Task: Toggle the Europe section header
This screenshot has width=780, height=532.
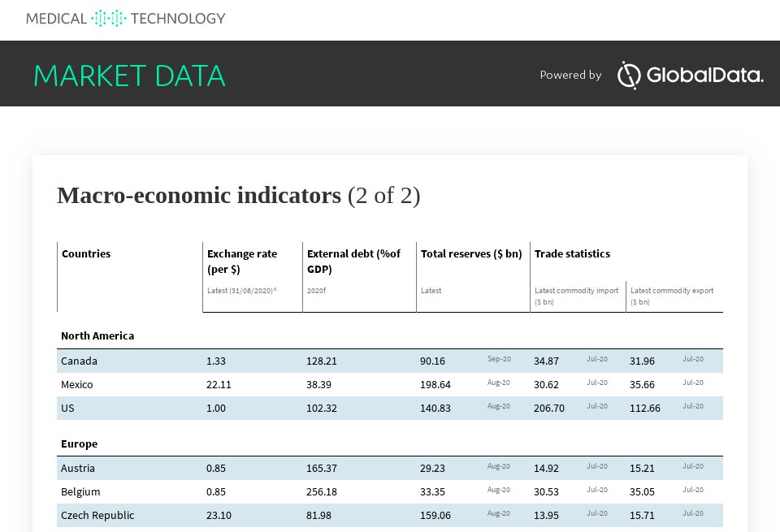Action: click(x=81, y=443)
